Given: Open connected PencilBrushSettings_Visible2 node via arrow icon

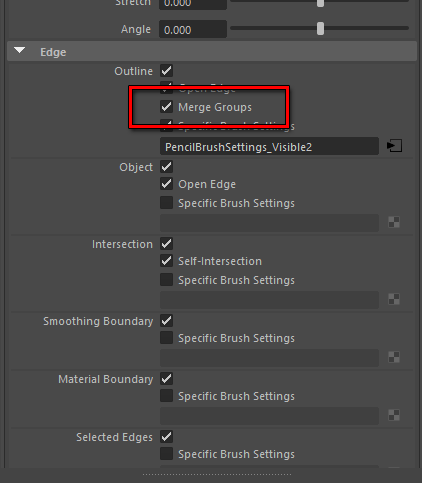Looking at the screenshot, I should pyautogui.click(x=394, y=146).
